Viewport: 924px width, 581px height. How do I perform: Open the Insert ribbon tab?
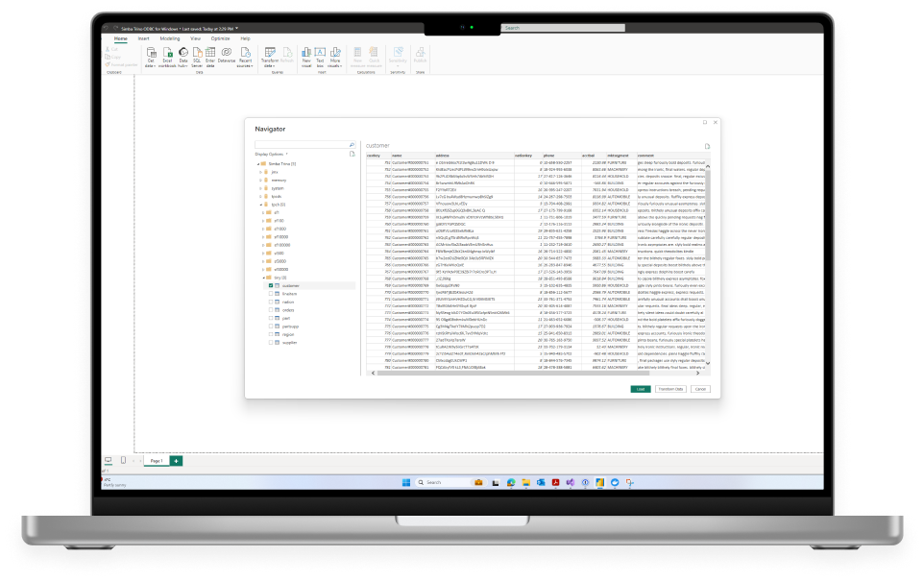[x=143, y=38]
